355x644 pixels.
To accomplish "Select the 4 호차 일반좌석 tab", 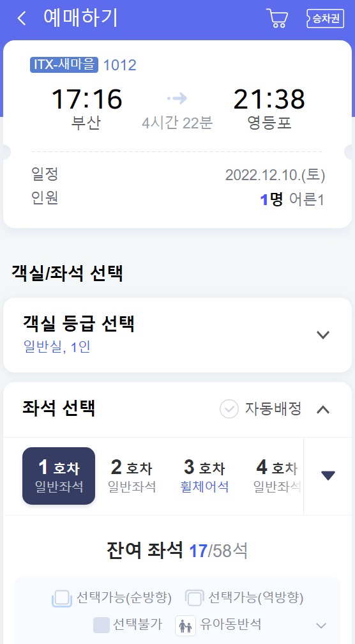I will [277, 476].
